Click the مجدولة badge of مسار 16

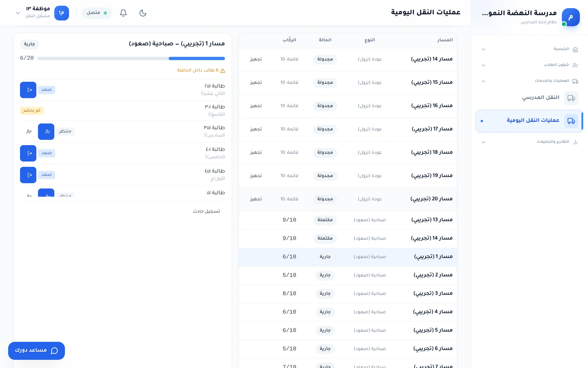[x=325, y=106]
